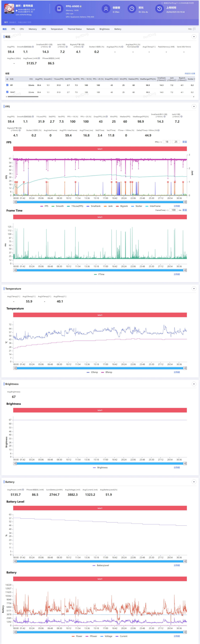Switch to the Battery tab
Image resolution: width=200 pixels, height=644 pixels.
click(x=118, y=29)
